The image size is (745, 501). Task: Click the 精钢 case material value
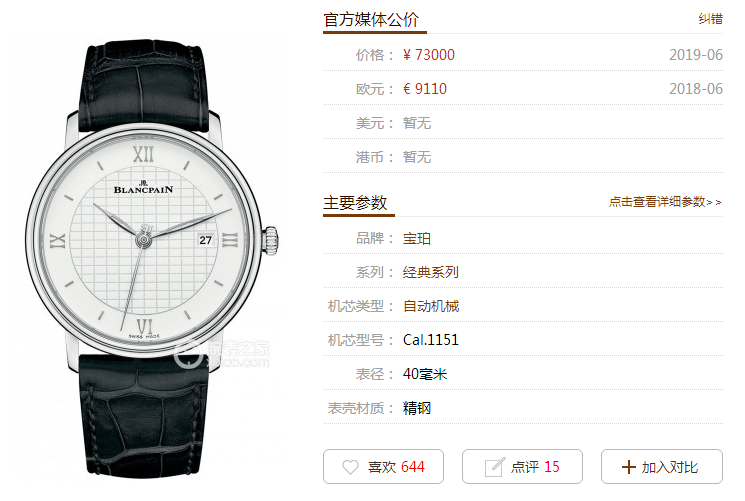pos(417,408)
